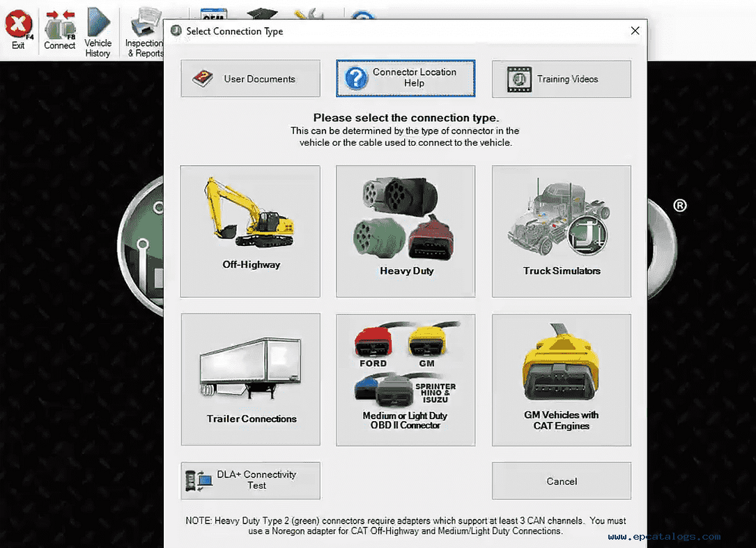756x548 pixels.
Task: Click the Cancel button
Action: [561, 481]
